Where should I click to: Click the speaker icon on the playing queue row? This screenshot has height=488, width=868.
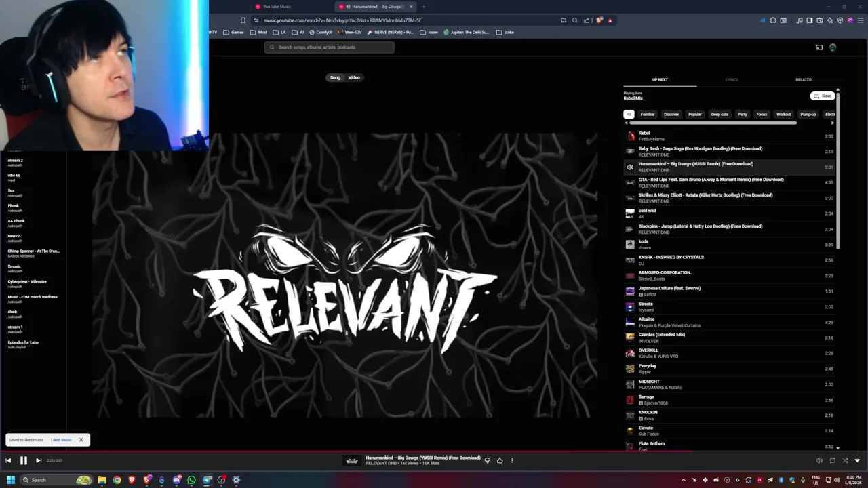click(x=630, y=167)
